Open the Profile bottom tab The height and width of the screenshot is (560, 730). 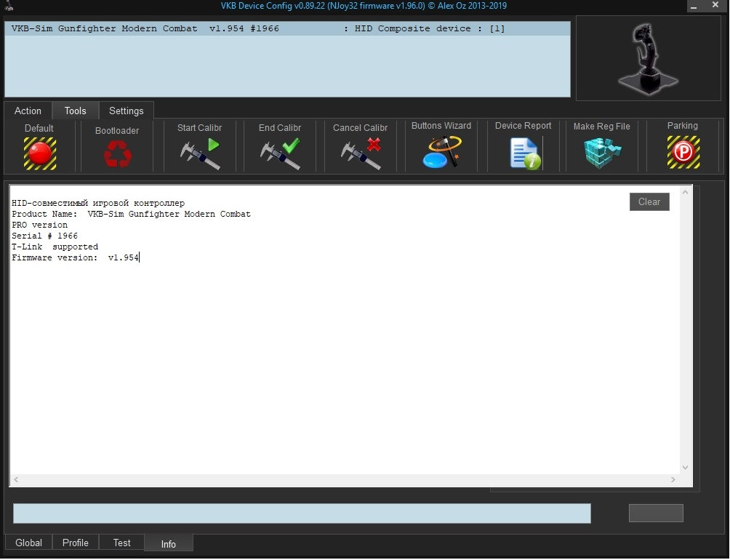[x=76, y=543]
